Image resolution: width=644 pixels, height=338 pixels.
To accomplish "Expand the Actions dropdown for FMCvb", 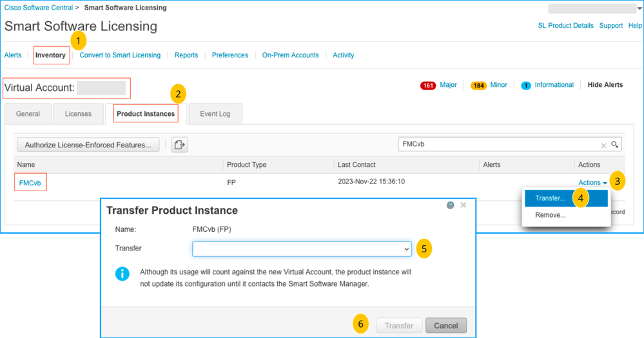I will (x=592, y=183).
